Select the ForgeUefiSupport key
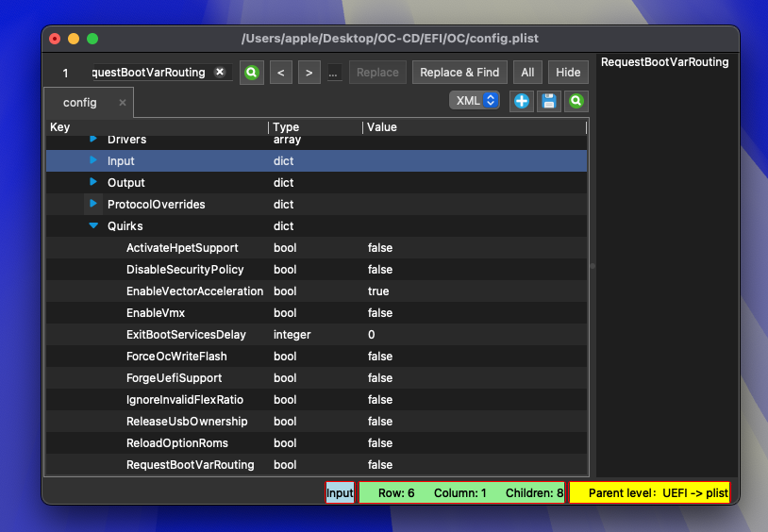768x532 pixels. click(174, 377)
